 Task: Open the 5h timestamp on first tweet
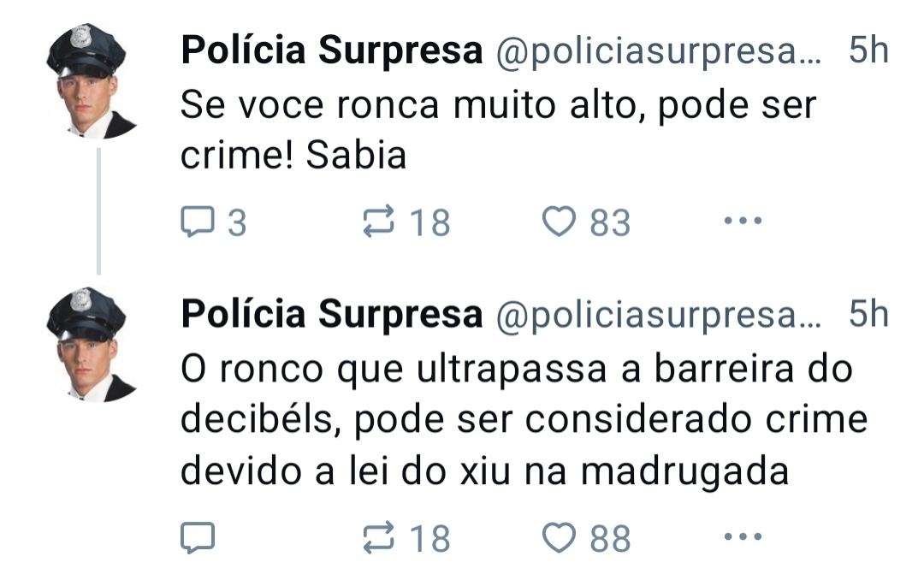[868, 52]
